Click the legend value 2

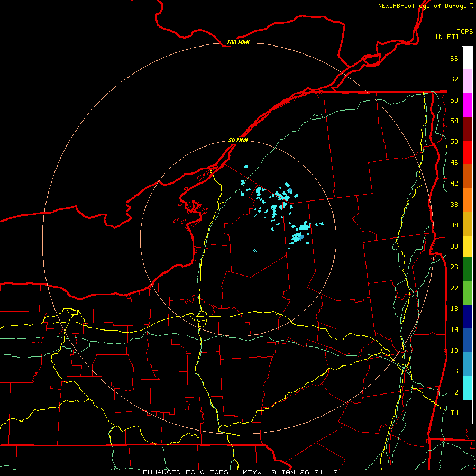tap(456, 392)
